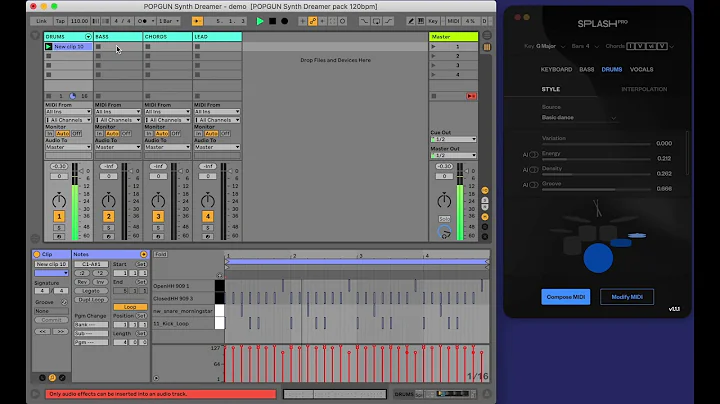Click the MIDI editor preview headphone icon
Screen dimensions: 720x404
click(x=219, y=275)
